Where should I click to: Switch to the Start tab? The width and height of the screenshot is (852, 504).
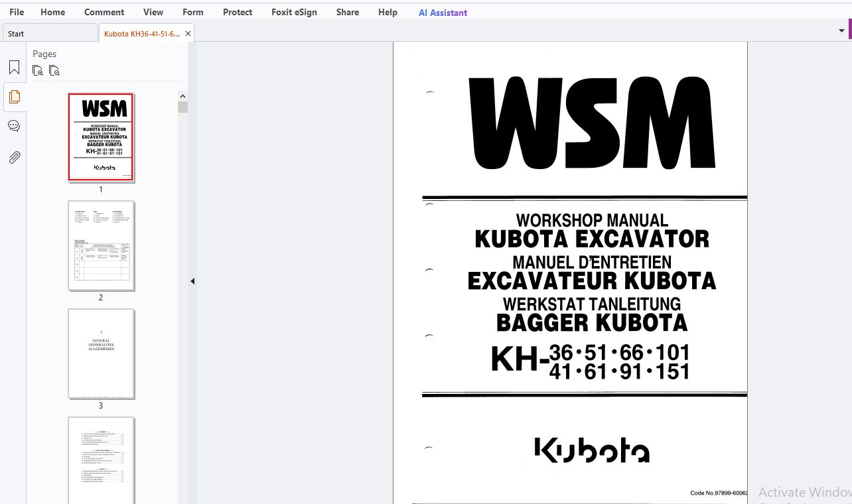50,33
